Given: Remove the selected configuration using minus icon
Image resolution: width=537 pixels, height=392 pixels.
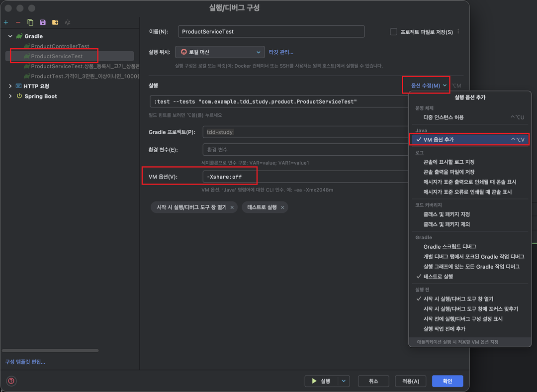Looking at the screenshot, I should 17,22.
